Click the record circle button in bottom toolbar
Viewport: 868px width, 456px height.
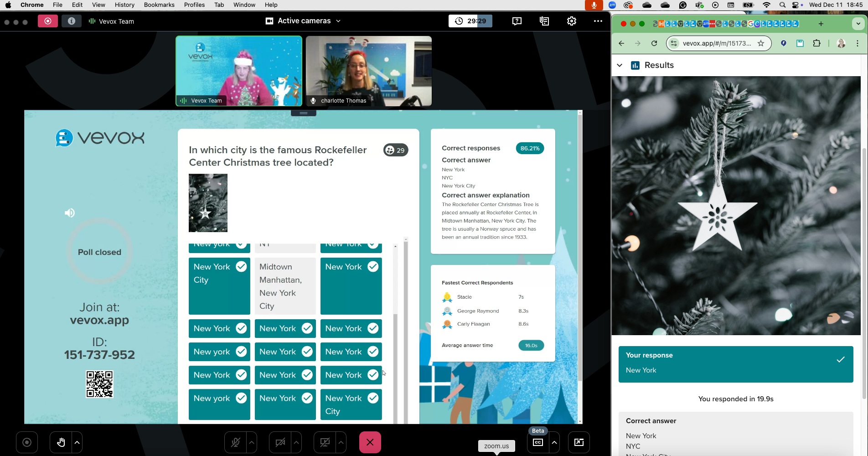coord(27,442)
